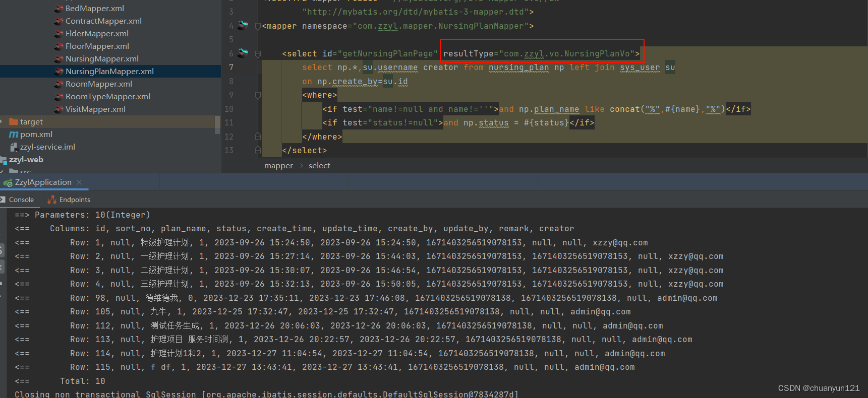Open RoomTypeMapper.xml
This screenshot has width=868, height=398.
pos(108,97)
